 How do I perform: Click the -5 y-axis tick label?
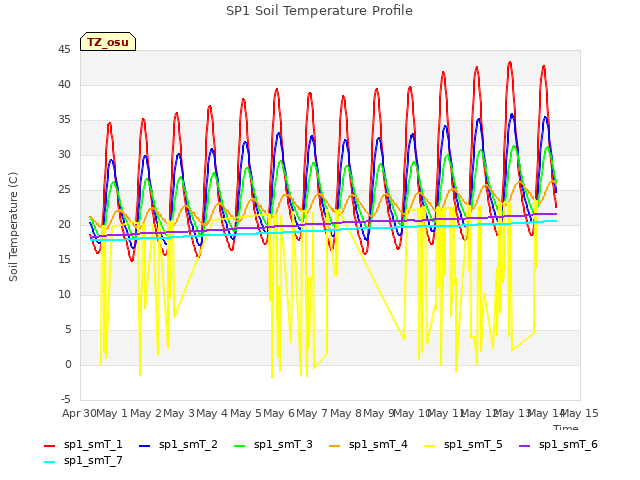coord(66,400)
